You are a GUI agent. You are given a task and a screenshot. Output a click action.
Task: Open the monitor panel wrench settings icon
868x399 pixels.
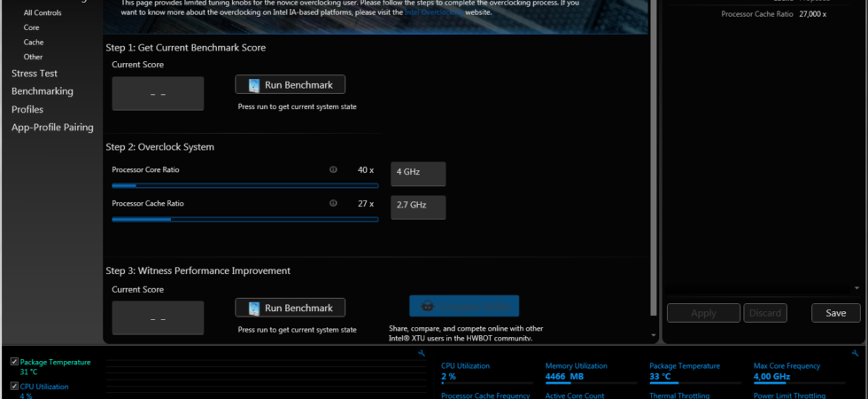coord(856,354)
